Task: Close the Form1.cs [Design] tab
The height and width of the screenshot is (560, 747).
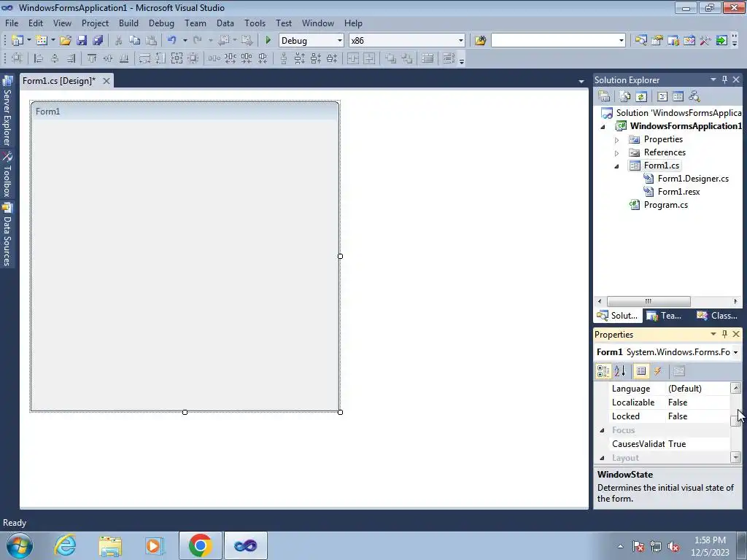Action: pyautogui.click(x=107, y=81)
